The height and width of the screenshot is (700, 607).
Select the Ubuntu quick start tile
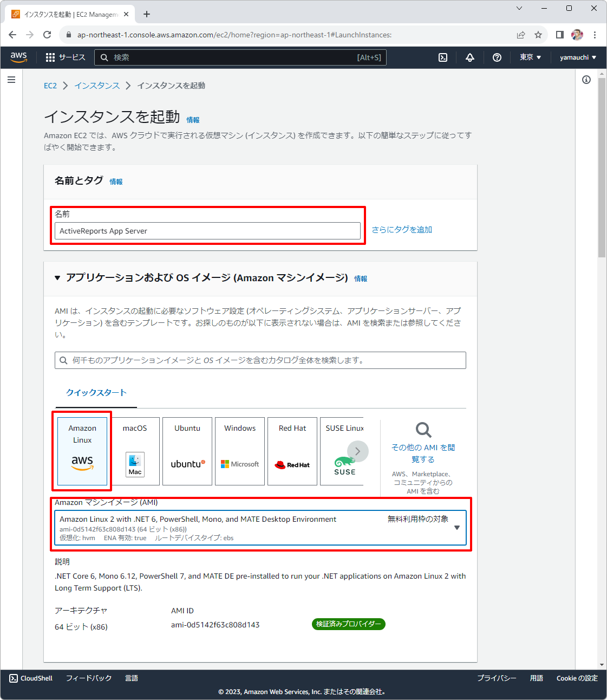187,451
